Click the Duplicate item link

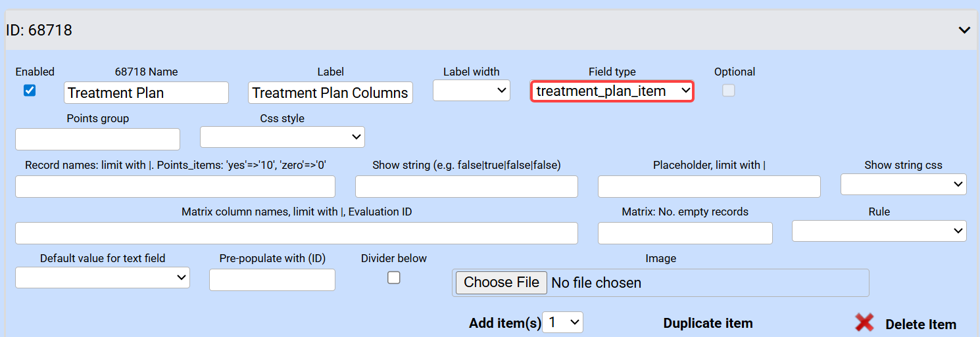coord(708,323)
